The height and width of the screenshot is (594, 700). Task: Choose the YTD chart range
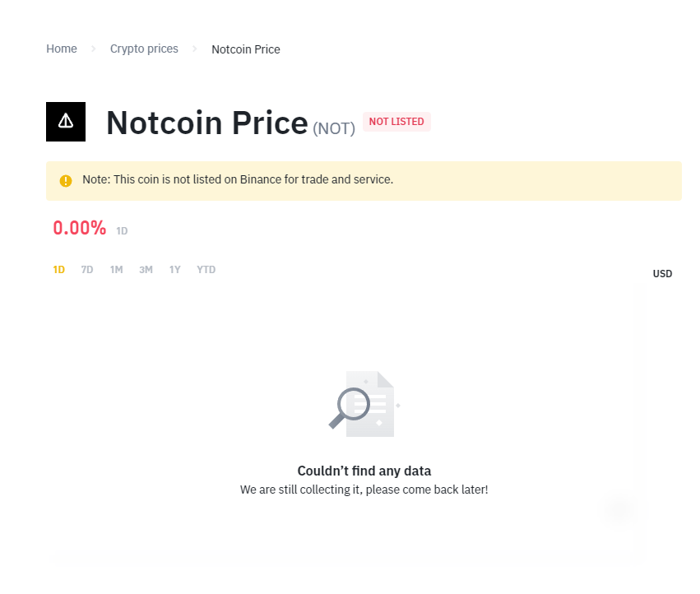click(x=206, y=270)
